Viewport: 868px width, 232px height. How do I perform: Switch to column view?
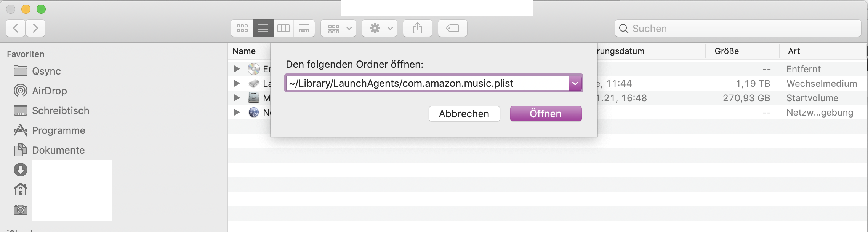pyautogui.click(x=283, y=28)
